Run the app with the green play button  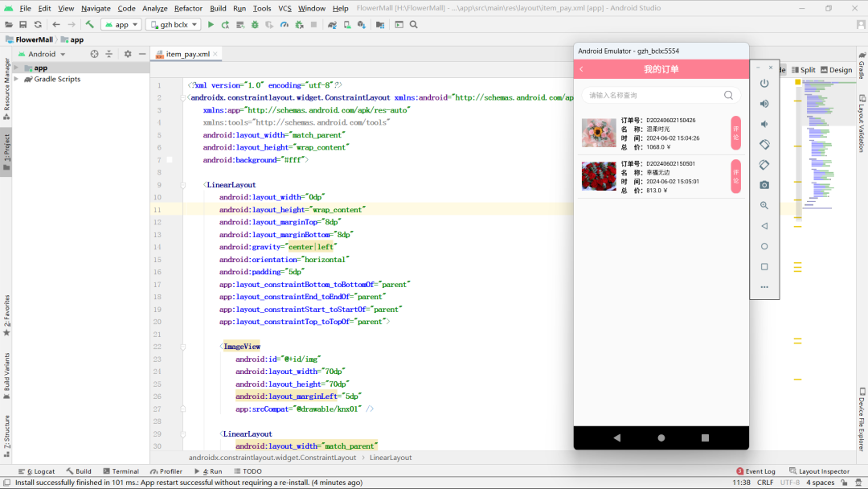(211, 25)
